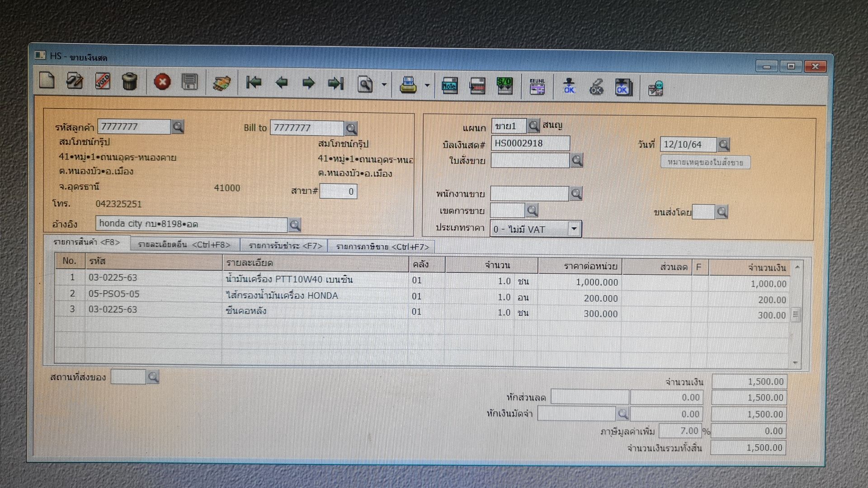
Task: Click the ใบสั่งขาย lookup magnifier
Action: coord(577,160)
